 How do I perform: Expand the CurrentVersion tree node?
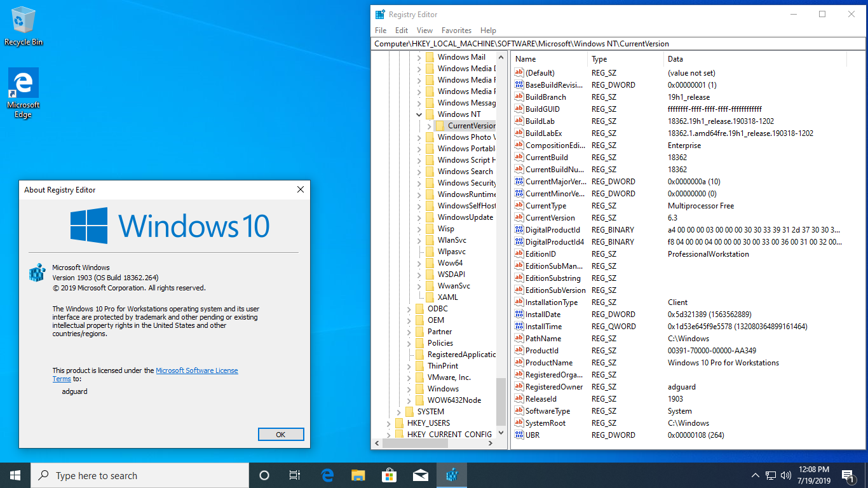429,126
